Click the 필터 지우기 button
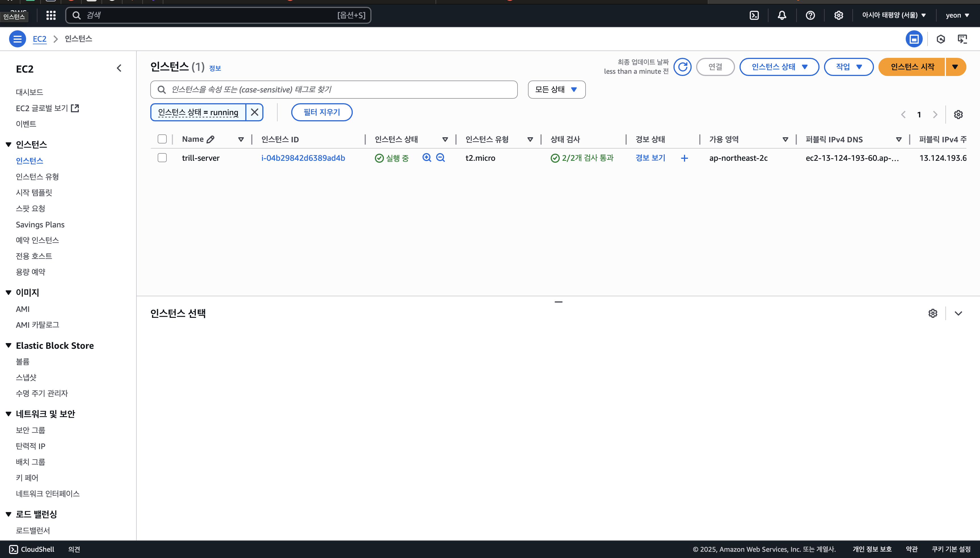Screen dimensions: 980x558 coord(322,112)
